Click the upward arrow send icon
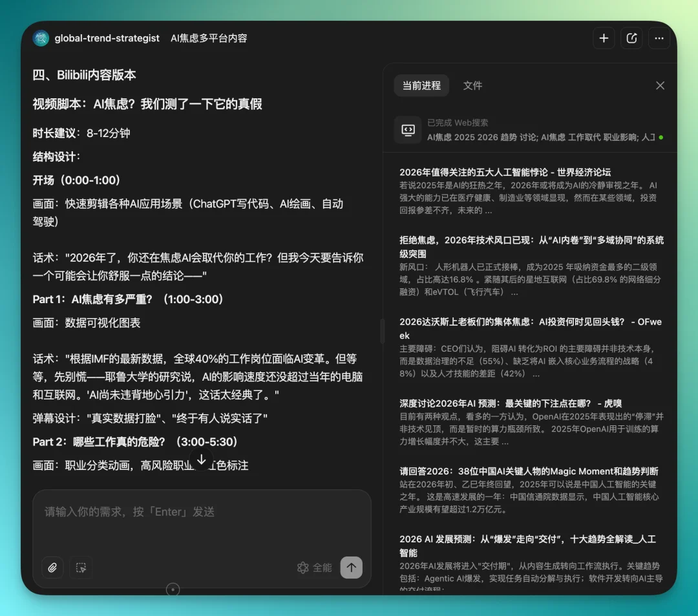698x616 pixels. coord(351,568)
